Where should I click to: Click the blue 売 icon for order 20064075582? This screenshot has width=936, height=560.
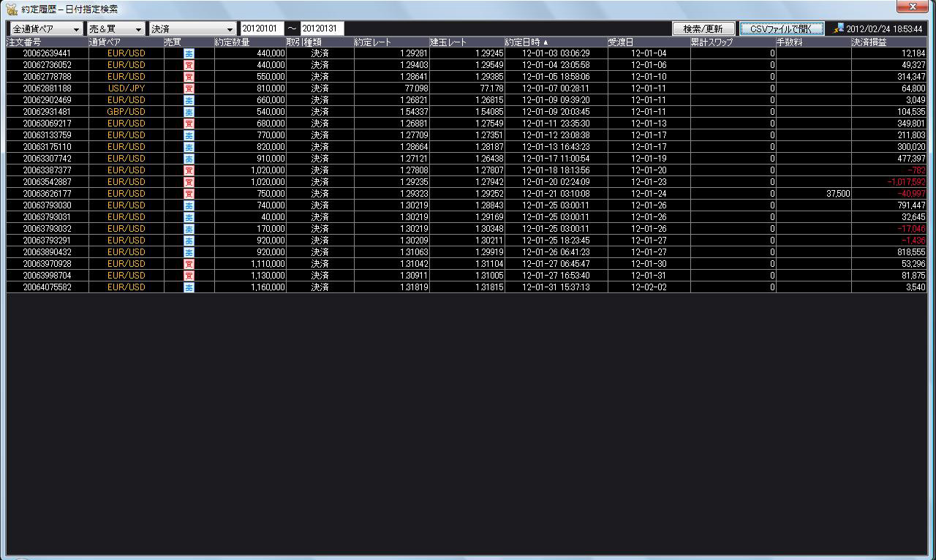pos(189,287)
